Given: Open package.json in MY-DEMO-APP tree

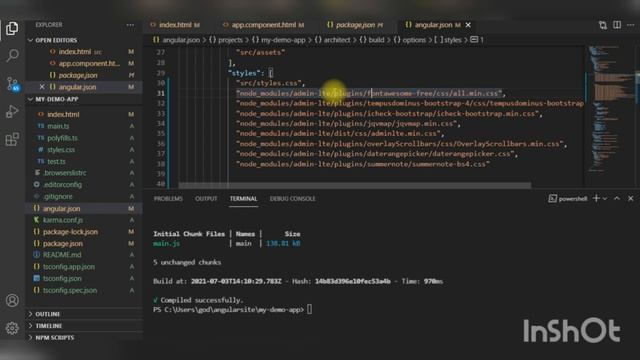Looking at the screenshot, I should [x=84, y=244].
